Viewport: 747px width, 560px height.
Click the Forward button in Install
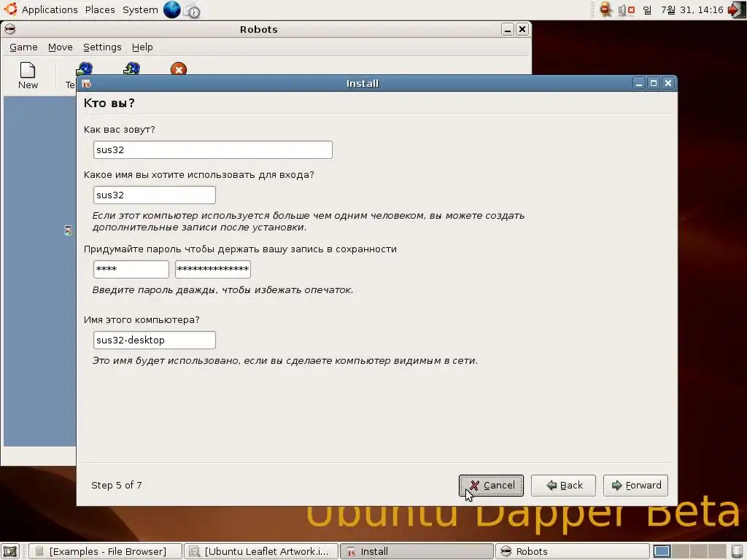(635, 485)
